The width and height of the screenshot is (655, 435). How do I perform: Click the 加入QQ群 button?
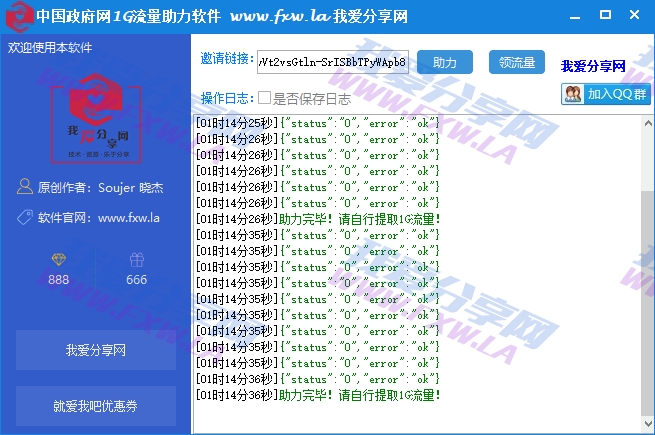point(606,94)
